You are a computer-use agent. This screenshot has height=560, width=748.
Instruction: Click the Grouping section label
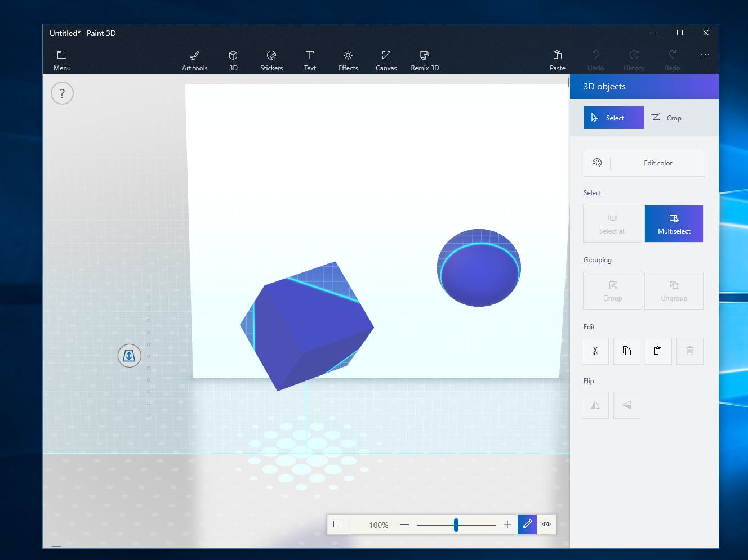[598, 260]
